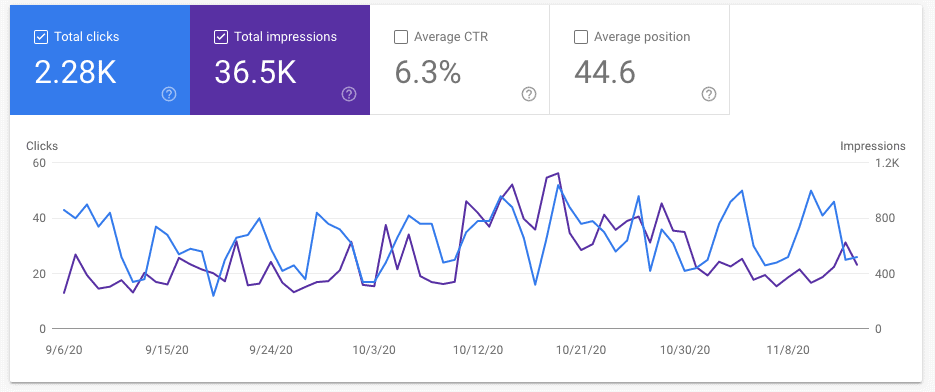Select the 36.5K impressions value
The image size is (935, 392).
255,72
